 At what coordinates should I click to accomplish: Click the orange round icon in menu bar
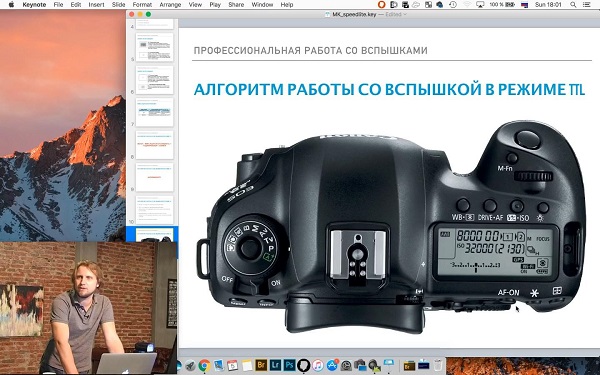[x=382, y=5]
